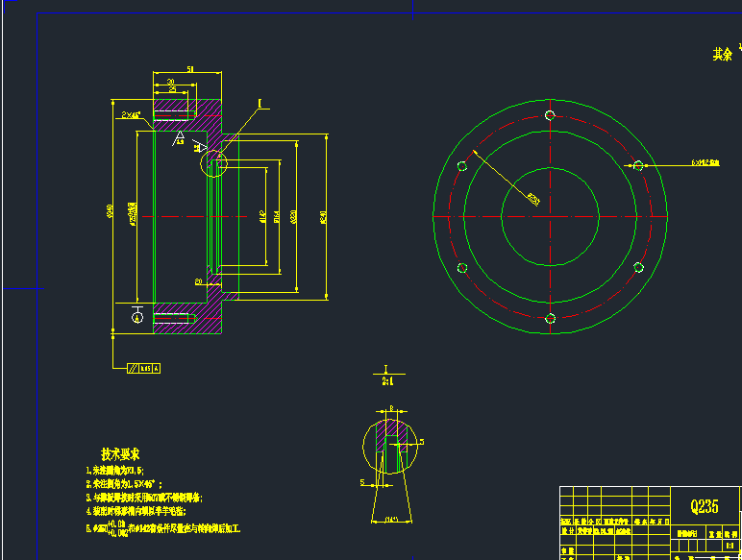742x560 pixels.
Task: Select the 20 dimension text near bottom shoulder
Action: (198, 281)
